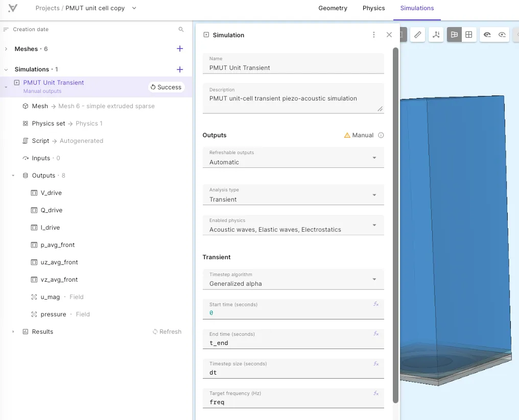Open the Analysis type dropdown
This screenshot has height=420, width=519.
coord(293,195)
